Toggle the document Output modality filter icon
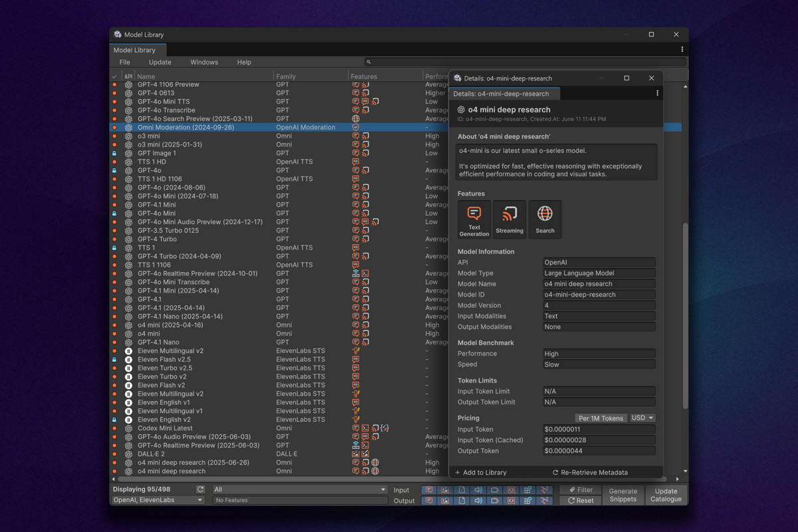798x532 pixels. [x=462, y=500]
